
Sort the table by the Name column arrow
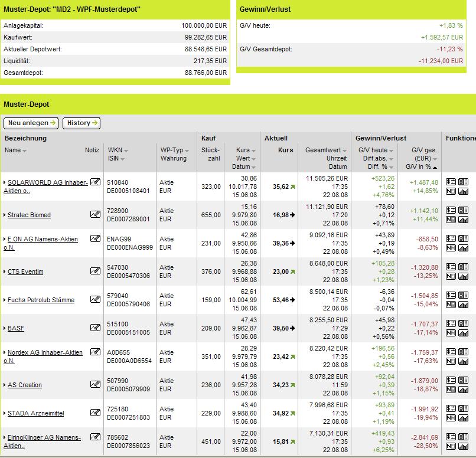pos(25,151)
